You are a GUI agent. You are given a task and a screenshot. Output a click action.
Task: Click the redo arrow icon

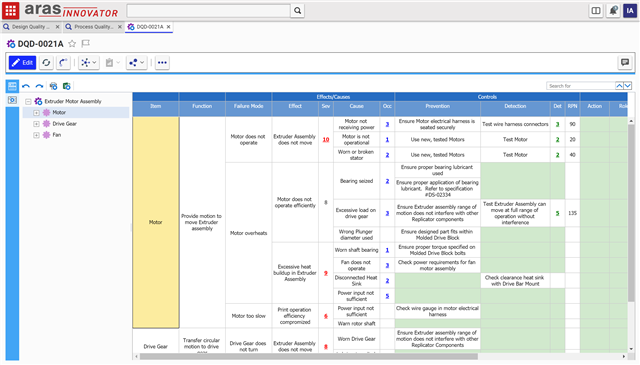39,86
